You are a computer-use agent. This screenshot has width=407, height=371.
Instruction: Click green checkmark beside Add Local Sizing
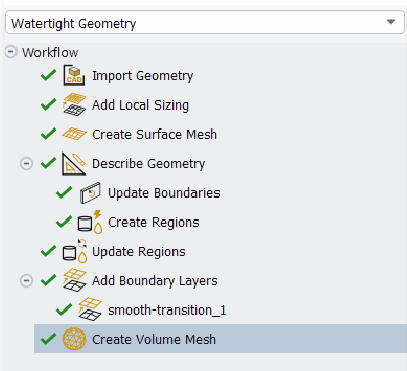[x=48, y=105]
